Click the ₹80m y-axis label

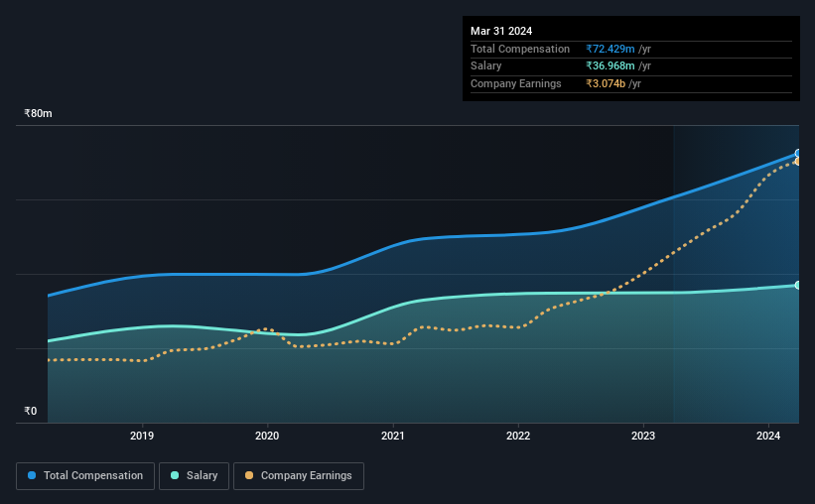click(x=38, y=113)
